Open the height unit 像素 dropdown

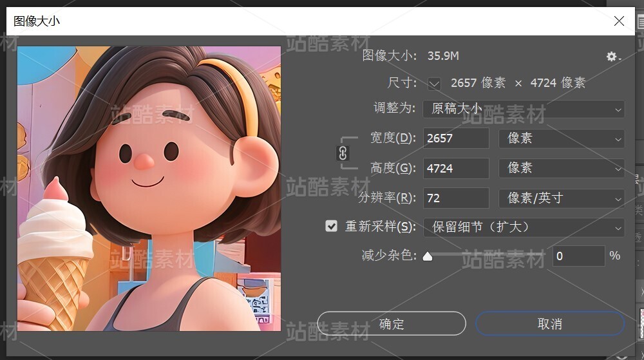point(562,168)
